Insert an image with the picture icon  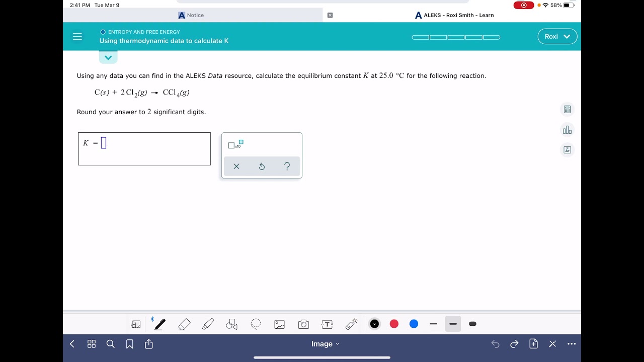pos(280,324)
